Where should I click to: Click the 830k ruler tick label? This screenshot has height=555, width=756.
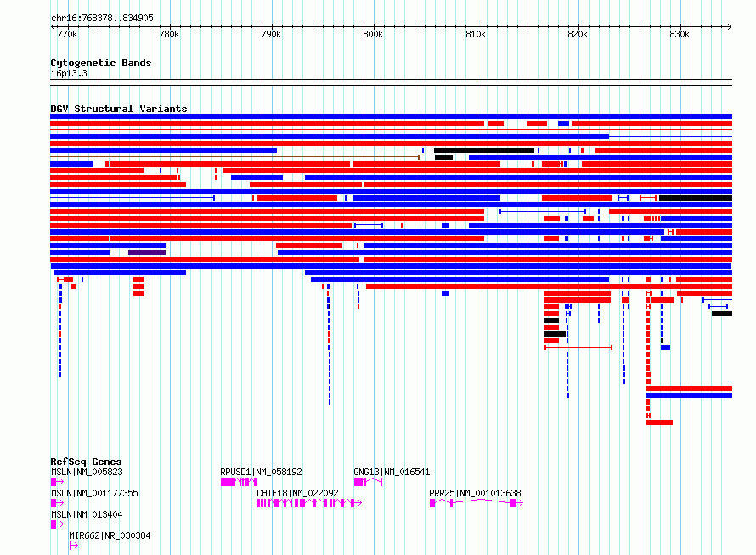(x=680, y=34)
